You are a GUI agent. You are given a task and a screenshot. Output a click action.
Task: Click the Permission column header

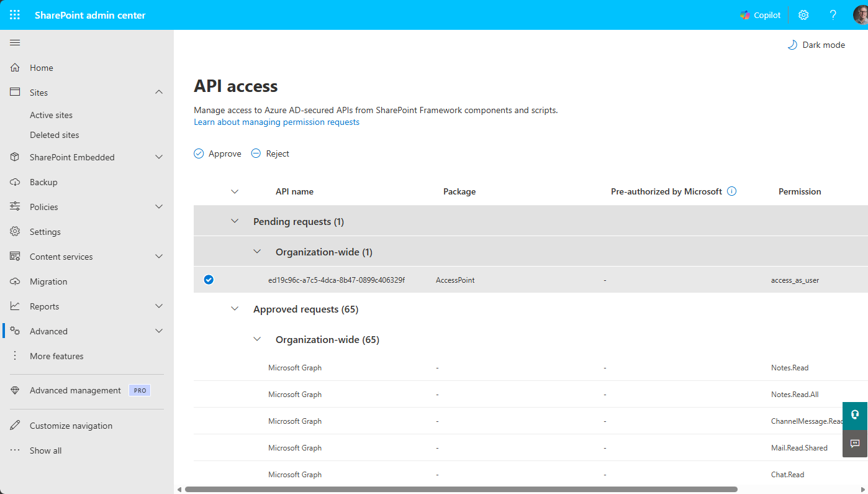800,191
